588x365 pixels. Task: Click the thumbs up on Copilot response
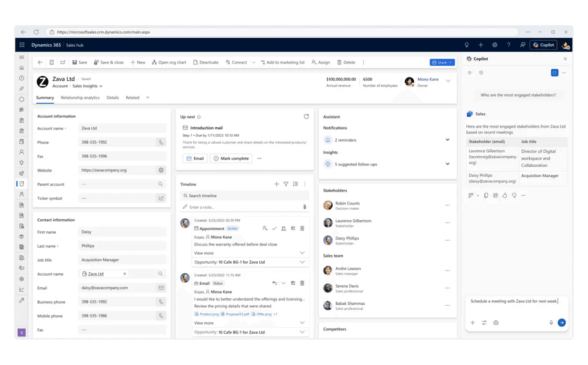(504, 195)
